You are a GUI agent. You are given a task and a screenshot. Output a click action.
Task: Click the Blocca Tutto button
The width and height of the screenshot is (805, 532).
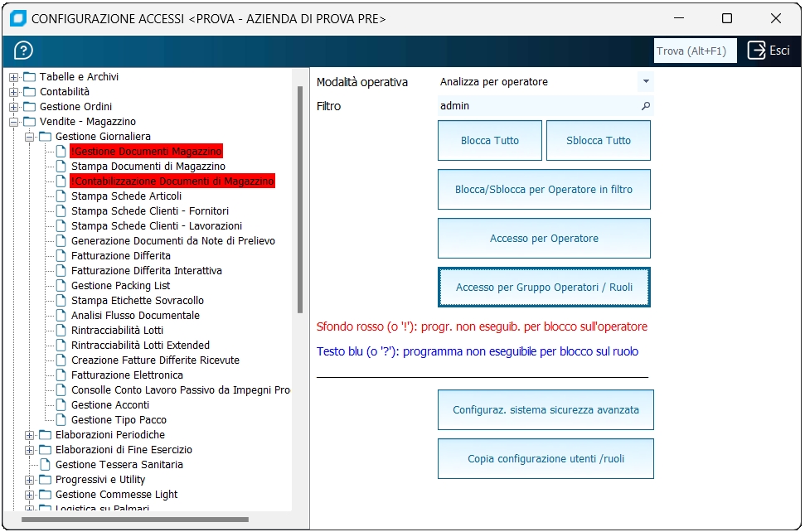[x=490, y=141]
